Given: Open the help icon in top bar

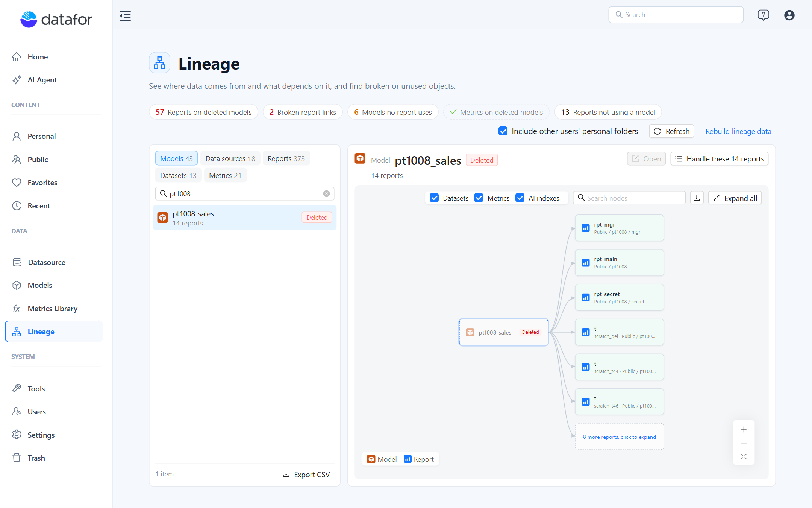Looking at the screenshot, I should coord(763,15).
